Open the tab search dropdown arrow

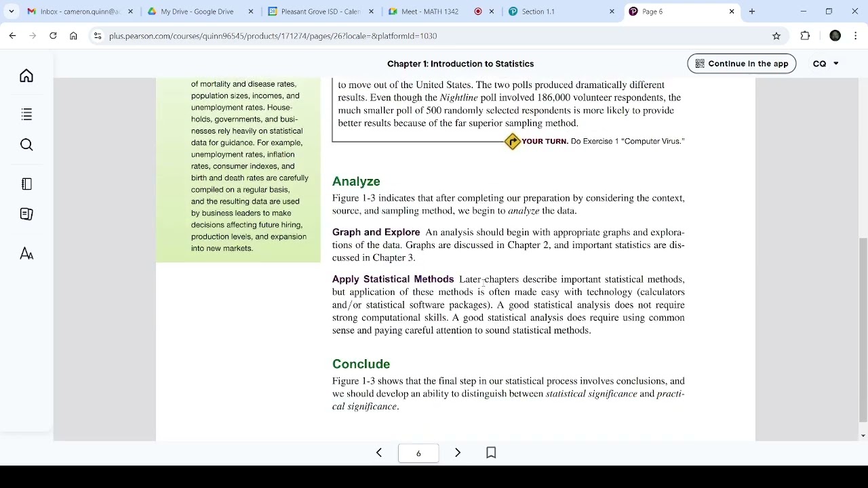tap(11, 12)
